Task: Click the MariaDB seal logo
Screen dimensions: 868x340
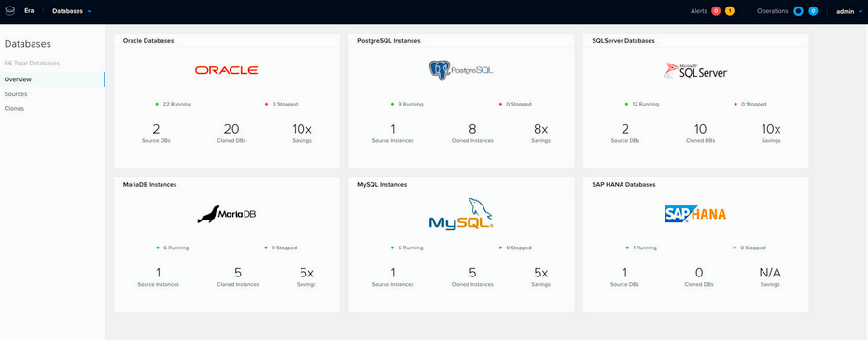Action: 227,214
